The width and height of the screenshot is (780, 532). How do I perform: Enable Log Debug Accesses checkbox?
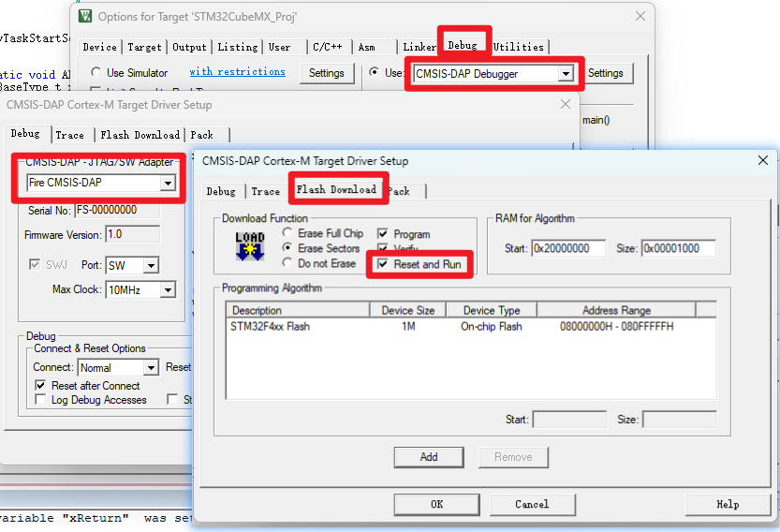(x=40, y=400)
